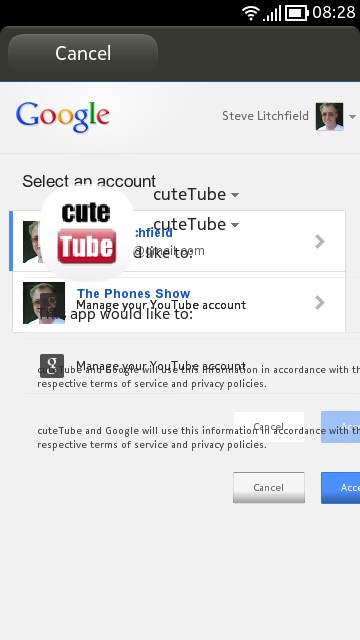The width and height of the screenshot is (360, 640).
Task: Click the Steve Litchfield name in the header
Action: click(265, 116)
